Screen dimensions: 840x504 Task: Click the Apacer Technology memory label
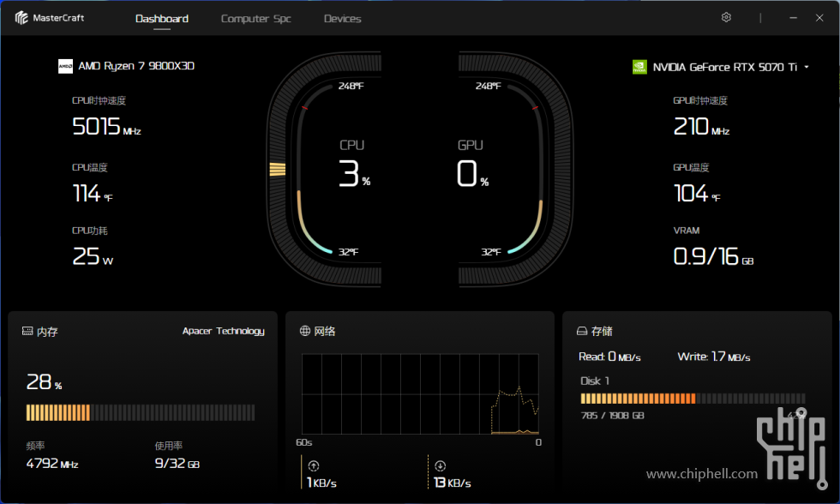point(223,331)
